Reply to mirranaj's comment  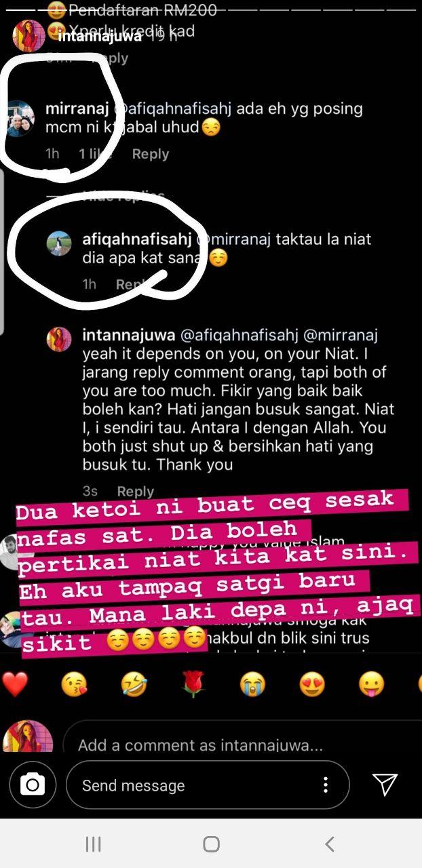[x=150, y=154]
